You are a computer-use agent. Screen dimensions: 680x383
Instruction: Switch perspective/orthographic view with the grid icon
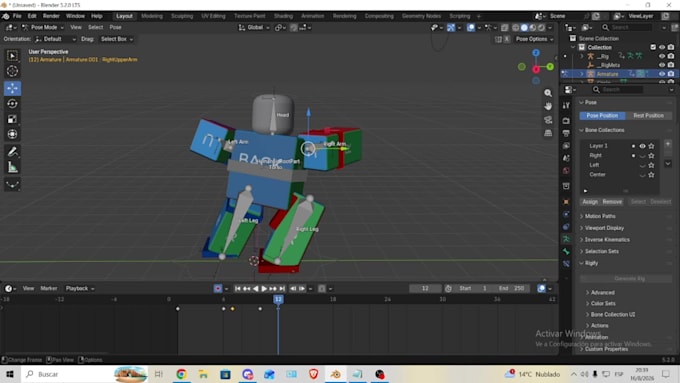point(548,133)
